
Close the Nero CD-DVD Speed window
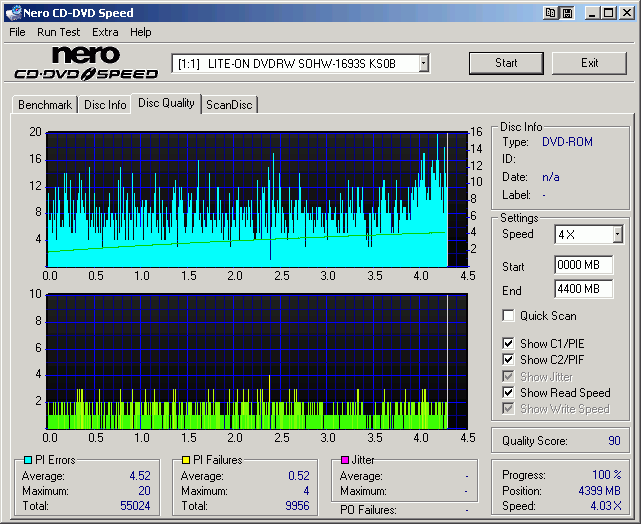[627, 12]
